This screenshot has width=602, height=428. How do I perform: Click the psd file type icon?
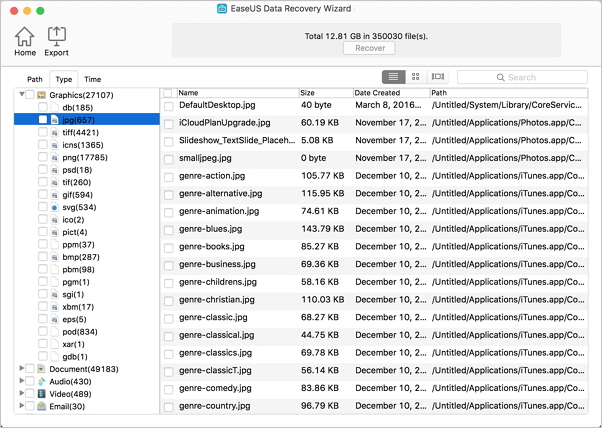pyautogui.click(x=55, y=170)
